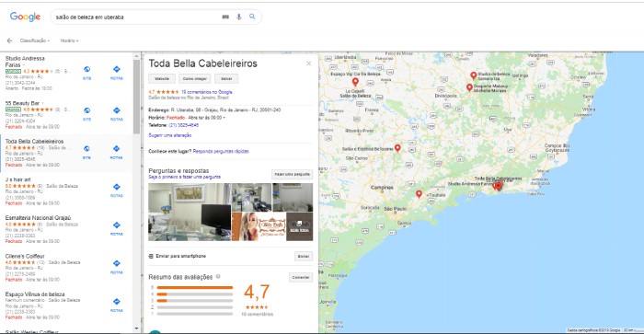Click the results list vertical scrollbar

pyautogui.click(x=136, y=97)
